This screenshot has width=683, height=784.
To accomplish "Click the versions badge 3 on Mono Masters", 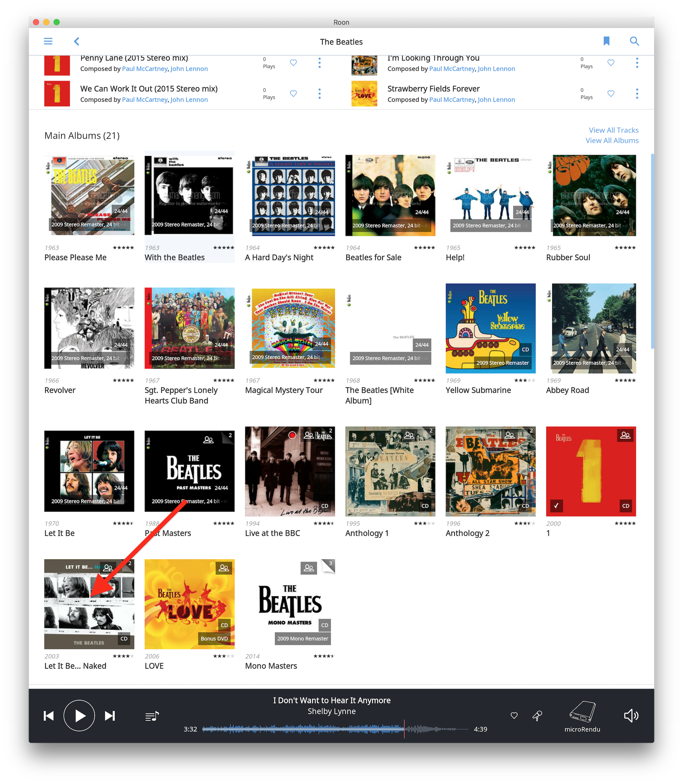I will click(x=329, y=565).
